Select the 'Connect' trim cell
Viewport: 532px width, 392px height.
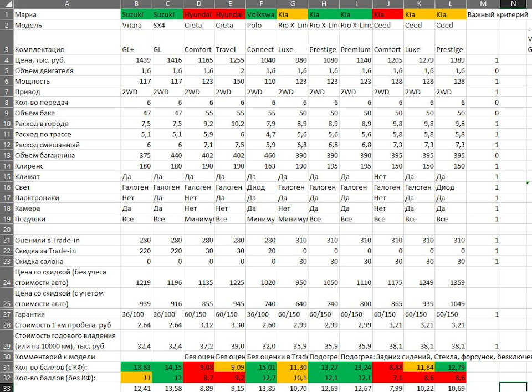(x=261, y=43)
